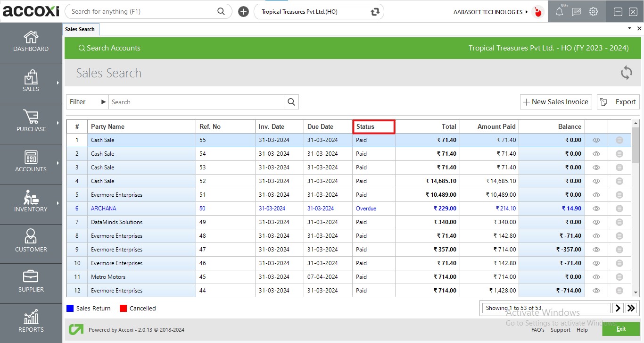This screenshot has height=343, width=644.
Task: Click the New Sales Invoice button
Action: tap(555, 102)
